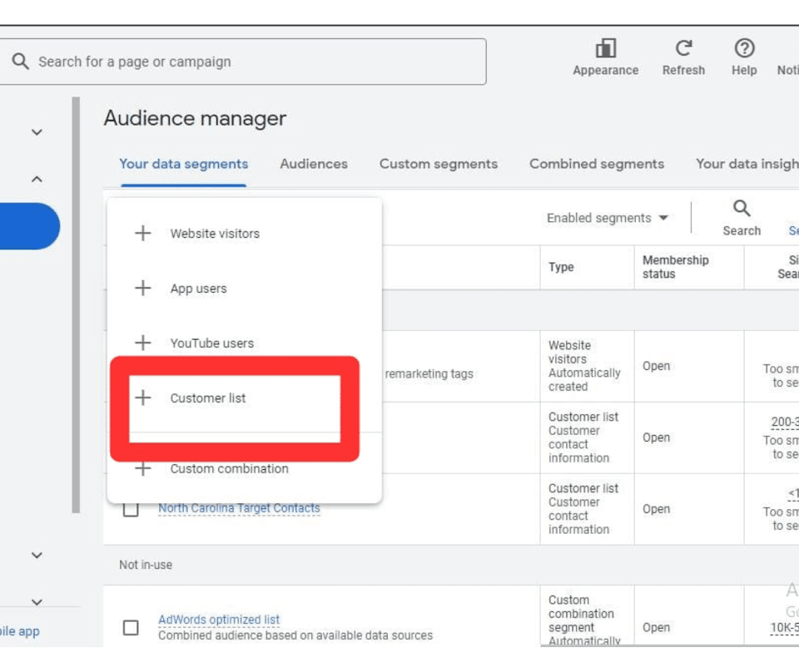Click the plus icon beside Customer list
Image resolution: width=799 pixels, height=672 pixels.
pos(143,398)
